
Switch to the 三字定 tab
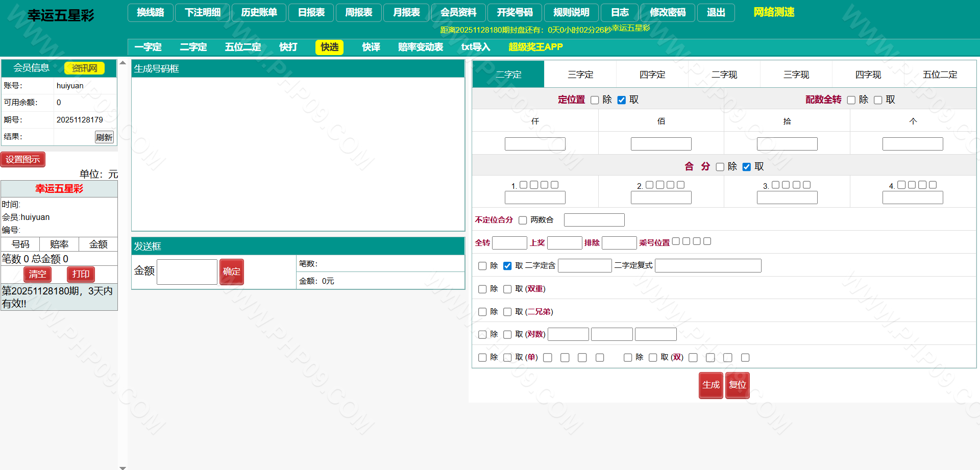point(580,75)
